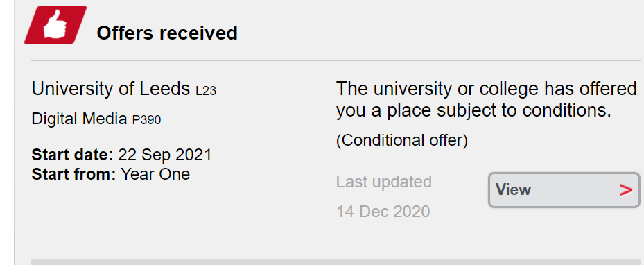Click the University of Leeds name
This screenshot has height=265, width=644.
point(111,88)
